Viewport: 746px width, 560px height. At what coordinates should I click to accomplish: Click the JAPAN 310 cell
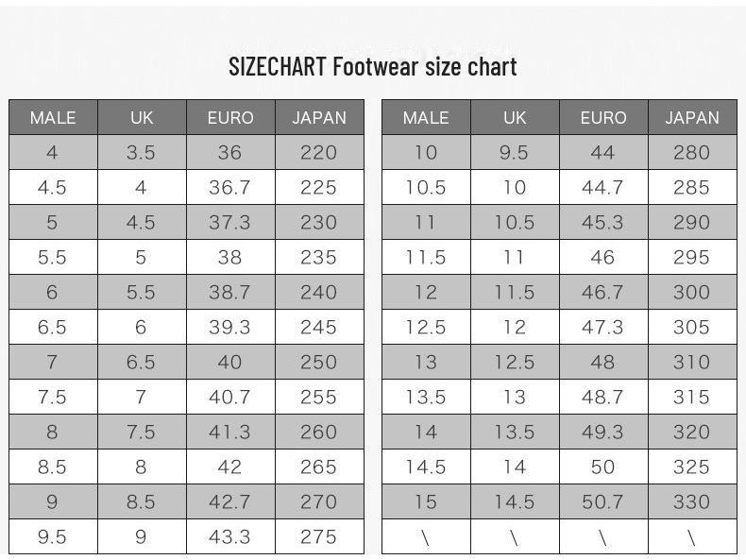(691, 363)
